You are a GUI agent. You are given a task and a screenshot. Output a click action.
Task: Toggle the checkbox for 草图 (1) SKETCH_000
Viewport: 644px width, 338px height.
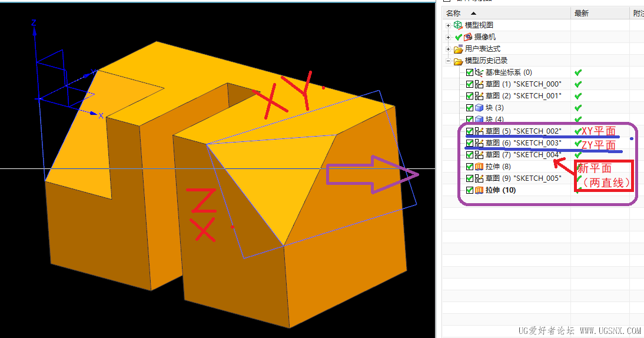[469, 84]
